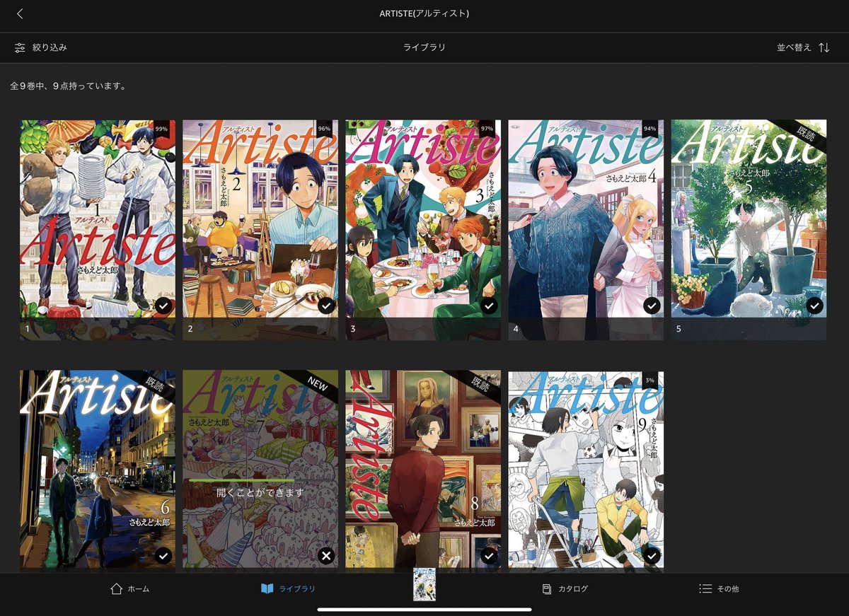Tap volume 2 downloaded checkmark badge
Screen dimensions: 849x616
[326, 306]
